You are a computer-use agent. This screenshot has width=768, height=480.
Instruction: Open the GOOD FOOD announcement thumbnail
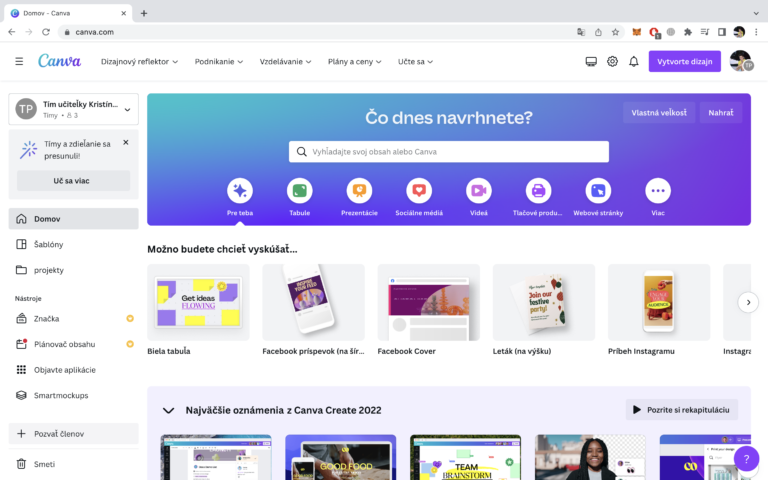tap(340, 457)
